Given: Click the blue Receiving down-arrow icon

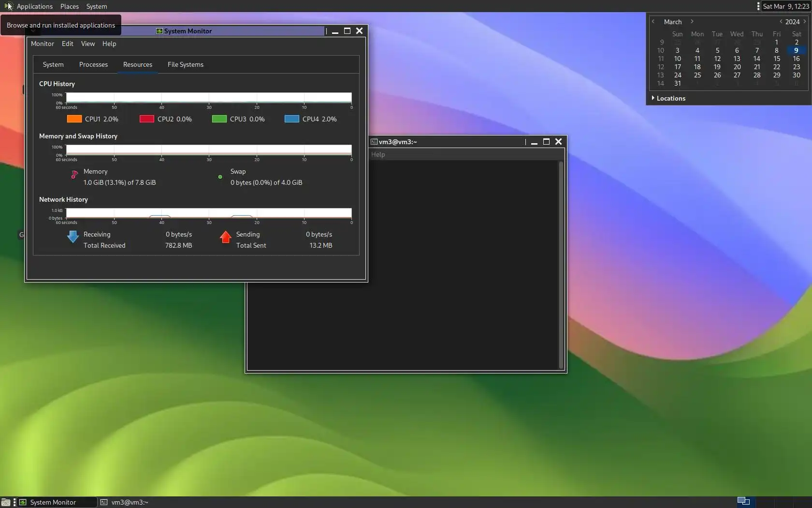Looking at the screenshot, I should click(73, 237).
